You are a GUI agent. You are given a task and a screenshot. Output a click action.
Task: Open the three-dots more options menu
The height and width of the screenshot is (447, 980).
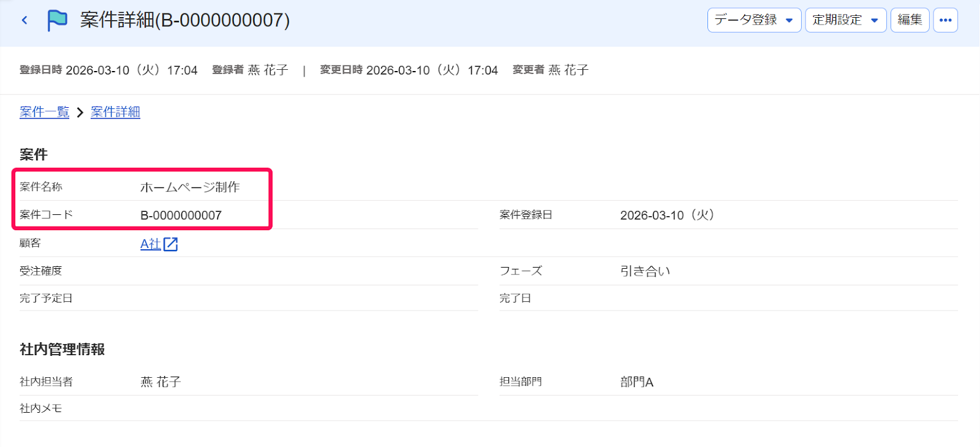pos(946,20)
